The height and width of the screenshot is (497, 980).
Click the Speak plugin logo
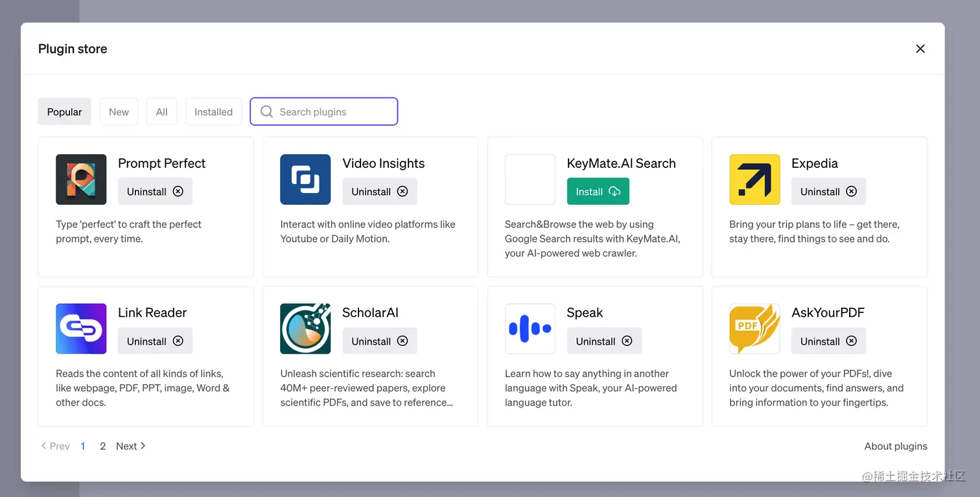[x=530, y=329]
